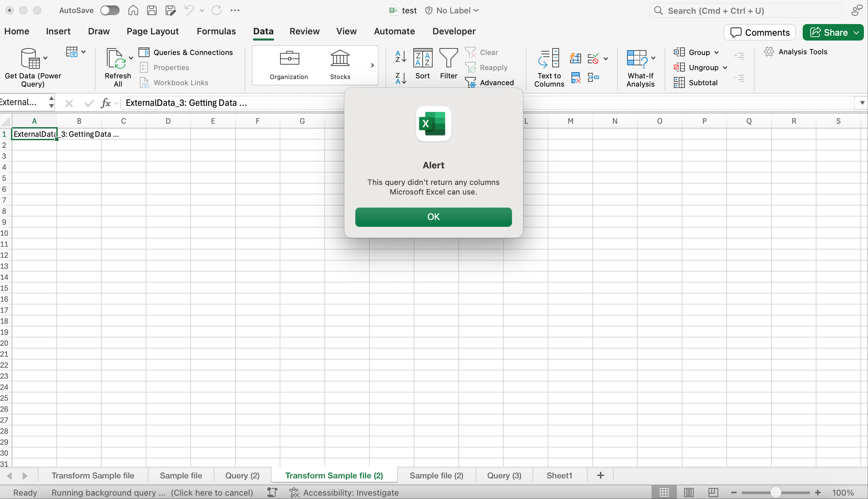Open the Formulas ribbon tab

216,31
